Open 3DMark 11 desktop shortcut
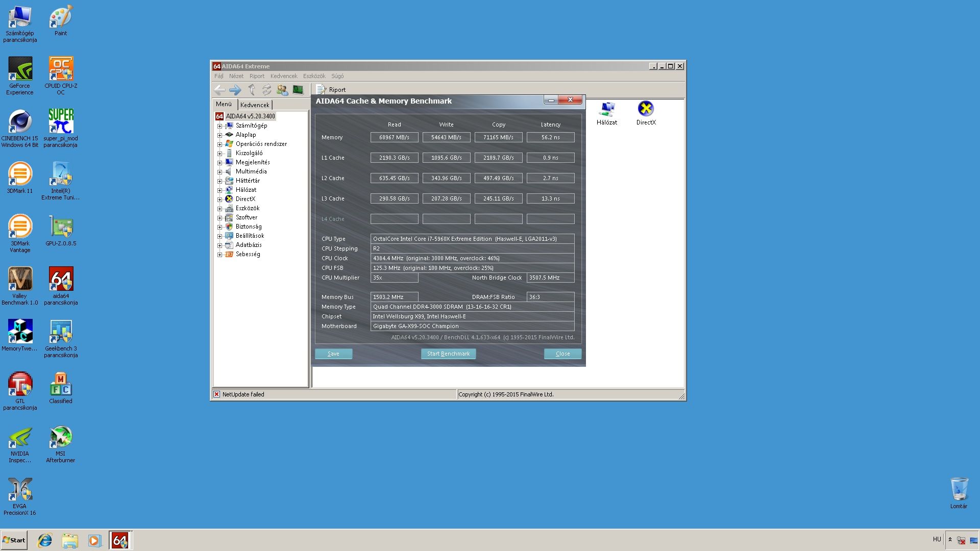Viewport: 980px width, 551px height. [20, 178]
